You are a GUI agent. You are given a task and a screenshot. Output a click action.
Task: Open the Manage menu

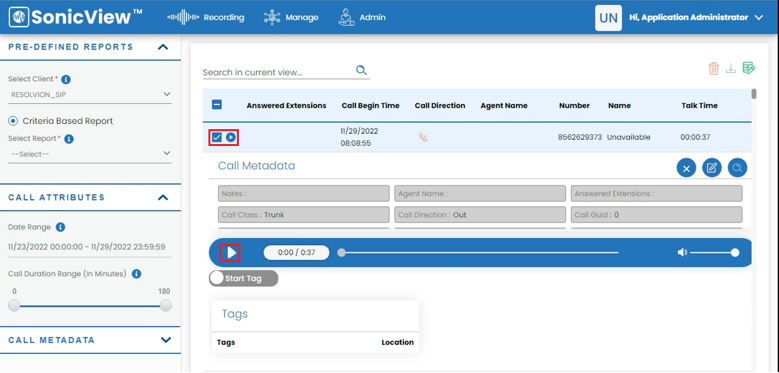[291, 17]
